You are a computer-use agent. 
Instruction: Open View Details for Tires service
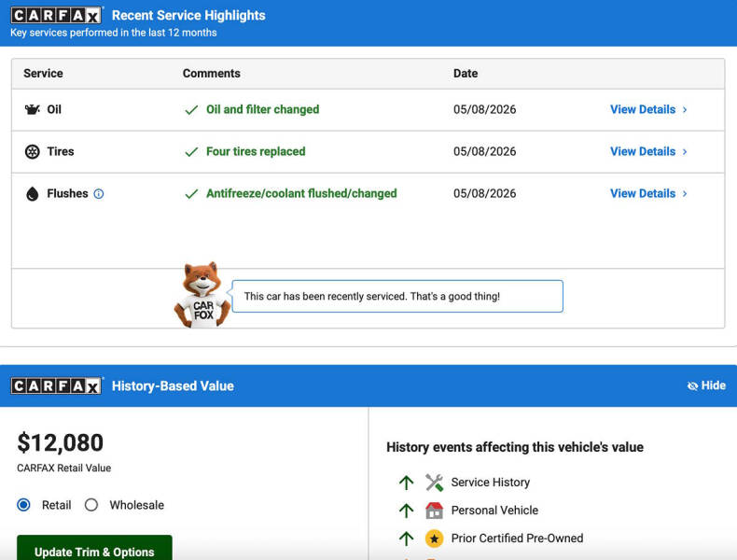coord(648,151)
